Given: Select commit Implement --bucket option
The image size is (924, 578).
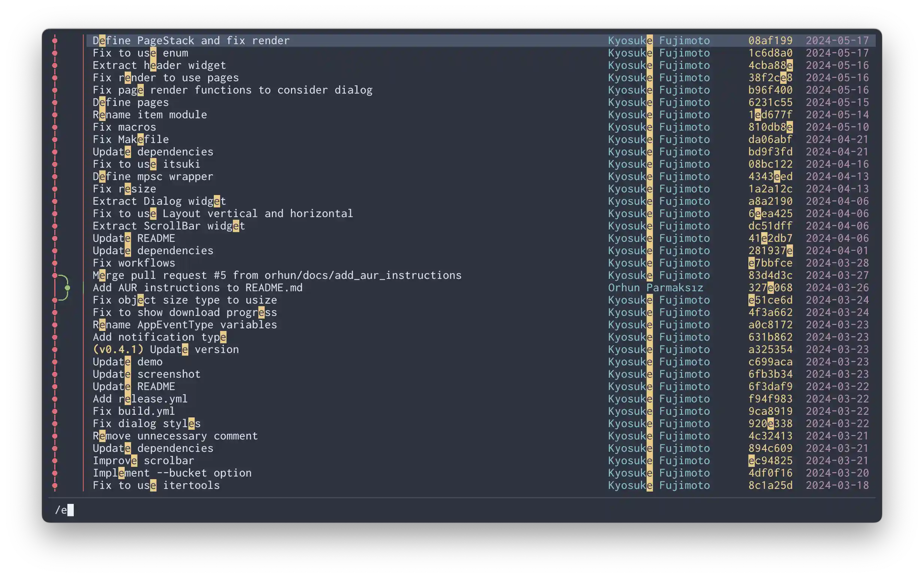Looking at the screenshot, I should (172, 473).
